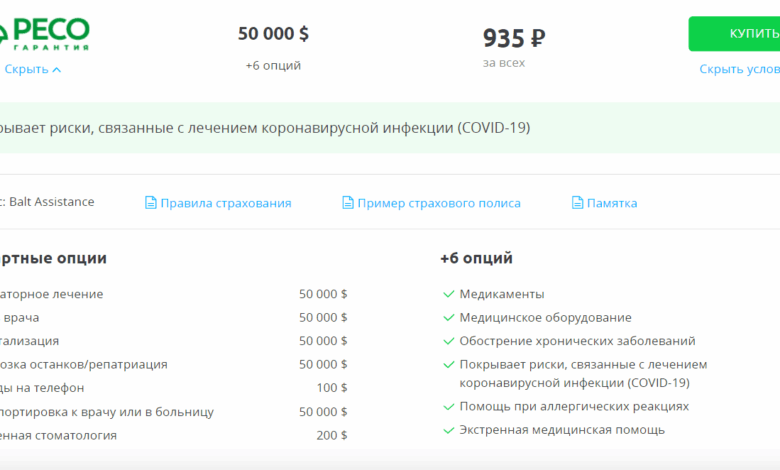This screenshot has height=470, width=780.
Task: Click the checkmark beside Обострение хронических заболеваний
Action: click(448, 341)
